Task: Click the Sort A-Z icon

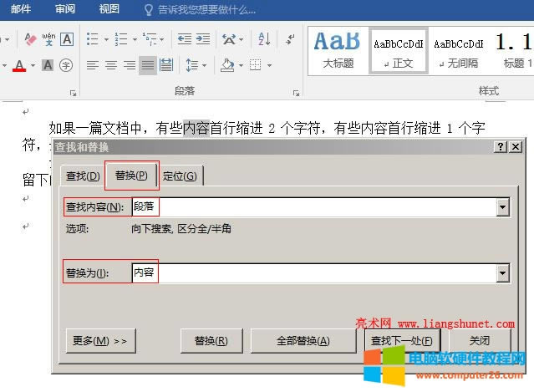Action: tap(264, 39)
